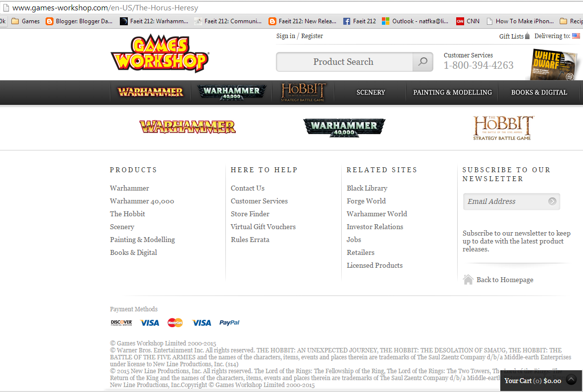Image resolution: width=583 pixels, height=392 pixels.
Task: Click the large Warhammer logo below navigation
Action: click(187, 127)
